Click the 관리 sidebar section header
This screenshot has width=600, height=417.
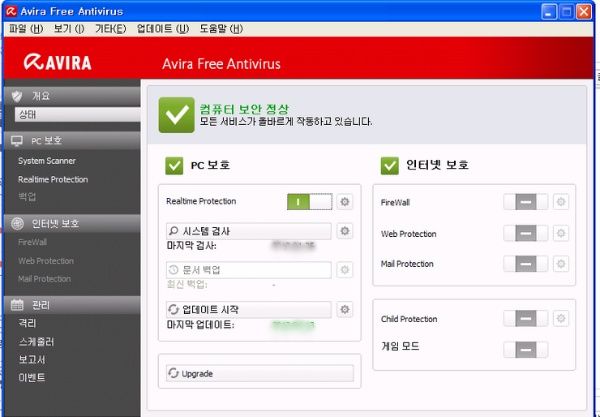(x=73, y=305)
